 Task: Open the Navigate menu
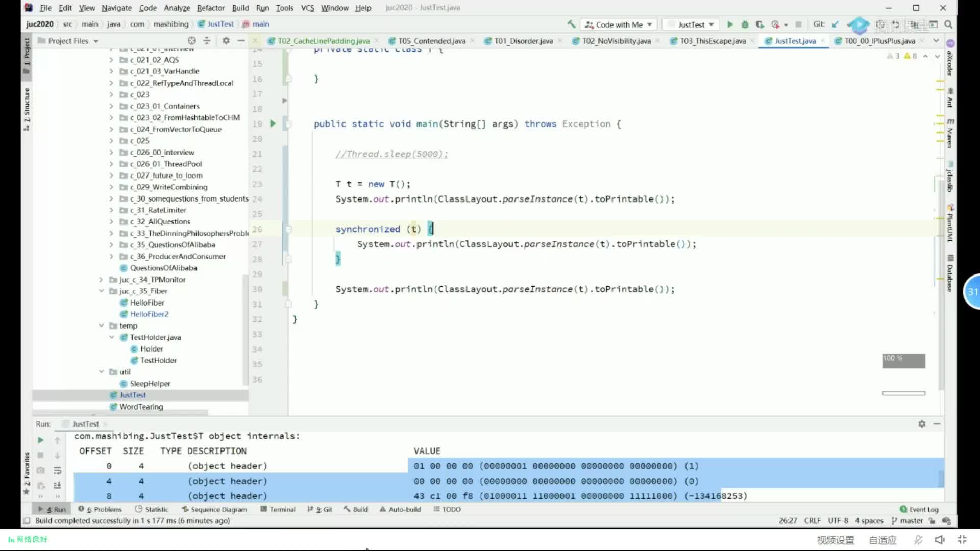116,8
